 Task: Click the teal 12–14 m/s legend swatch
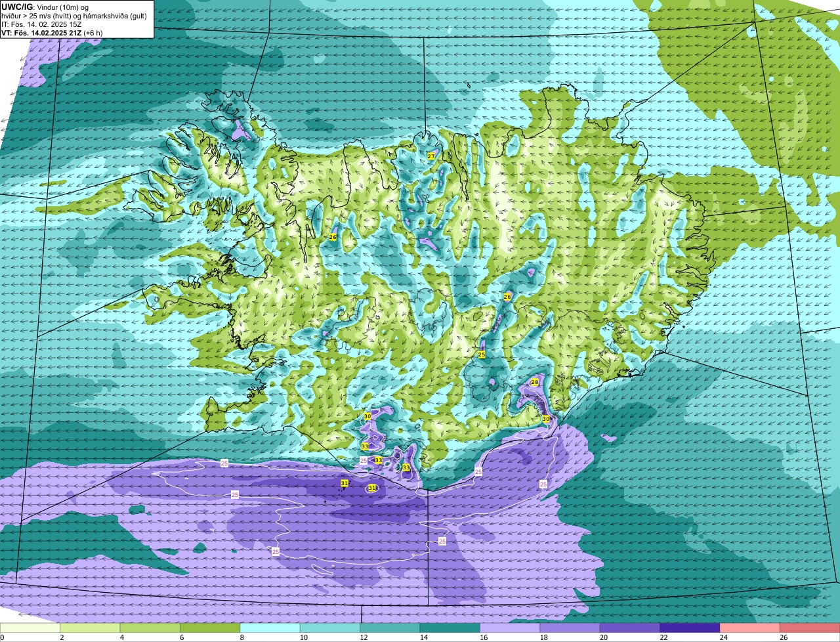coord(390,628)
